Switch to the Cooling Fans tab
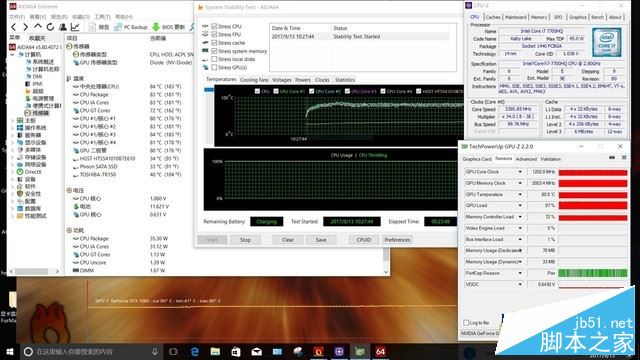Screen dimensions: 640x360 254,80
